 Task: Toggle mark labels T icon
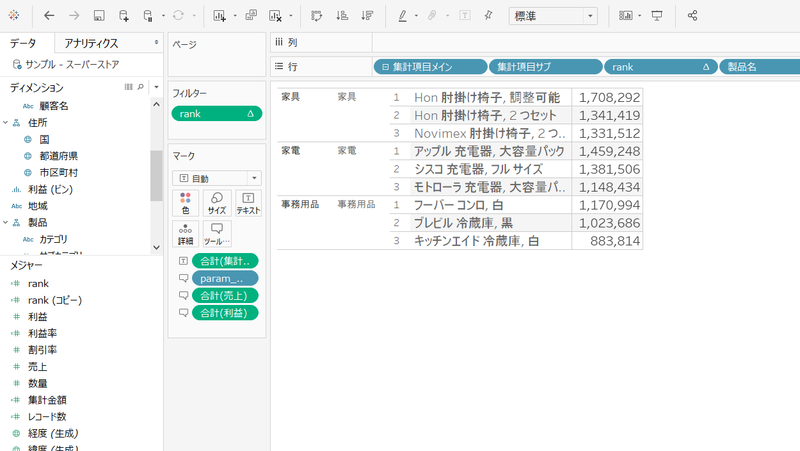pyautogui.click(x=465, y=15)
